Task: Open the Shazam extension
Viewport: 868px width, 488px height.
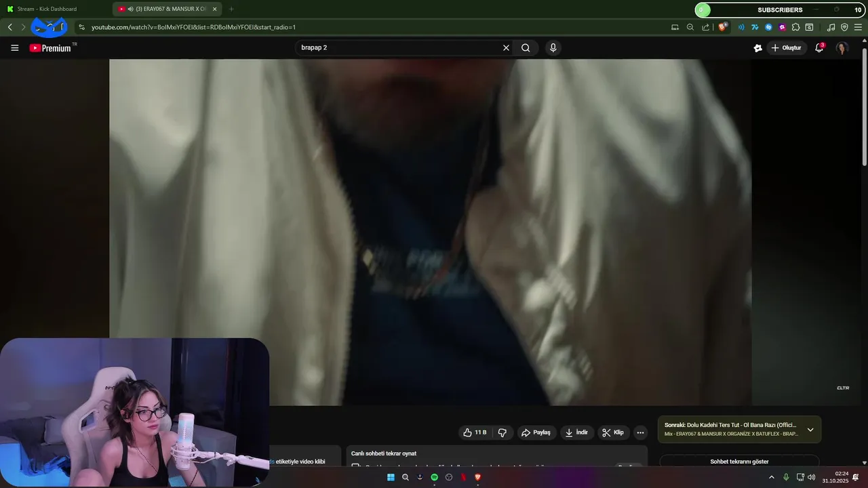Action: coord(768,27)
